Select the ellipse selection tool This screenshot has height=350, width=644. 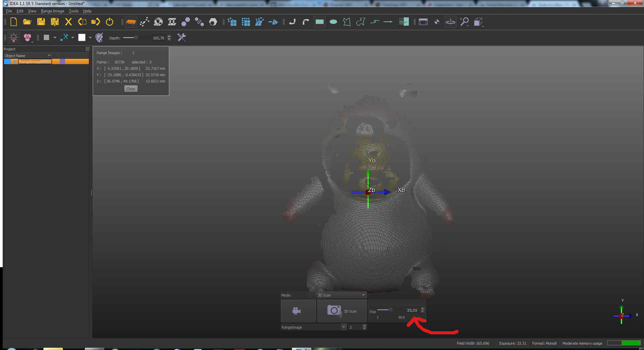pyautogui.click(x=333, y=22)
